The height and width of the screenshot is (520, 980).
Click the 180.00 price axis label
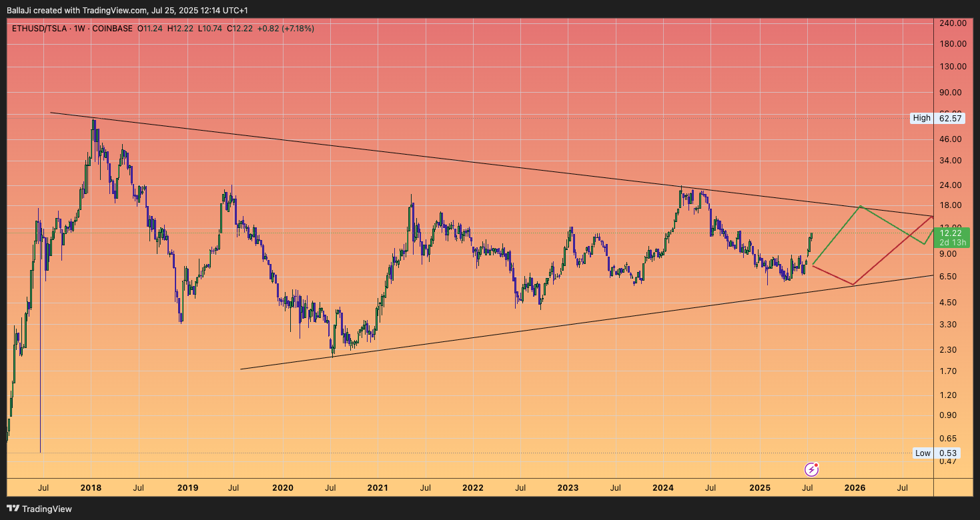pyautogui.click(x=953, y=44)
